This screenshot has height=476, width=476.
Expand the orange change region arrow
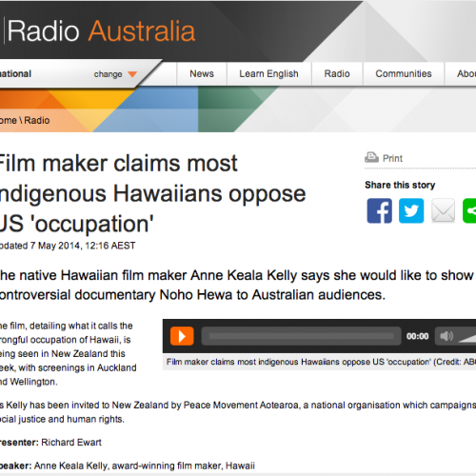132,74
